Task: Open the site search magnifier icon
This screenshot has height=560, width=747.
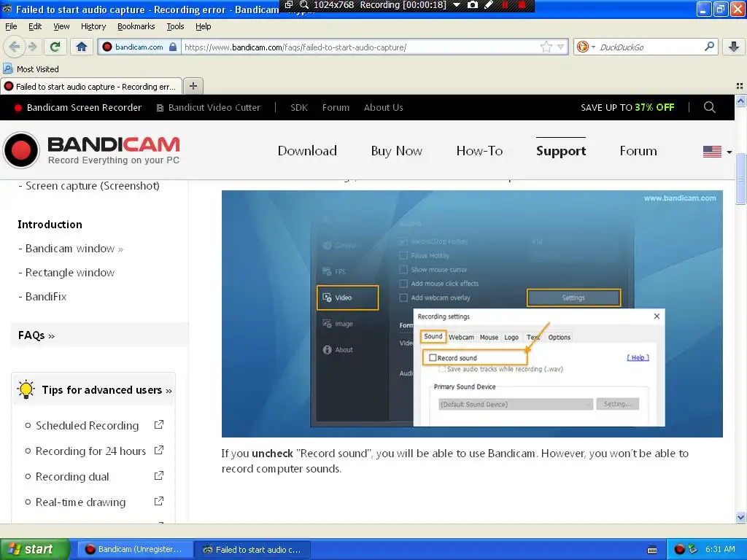Action: [x=709, y=107]
